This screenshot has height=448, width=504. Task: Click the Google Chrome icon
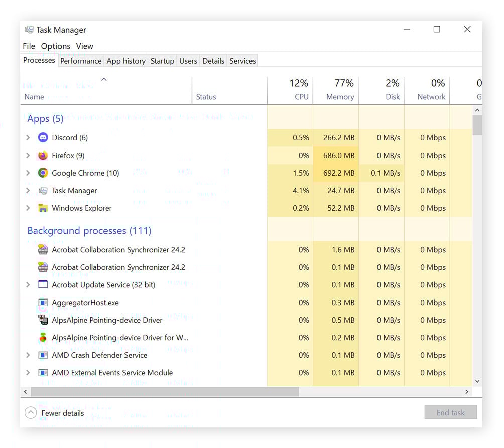[42, 173]
